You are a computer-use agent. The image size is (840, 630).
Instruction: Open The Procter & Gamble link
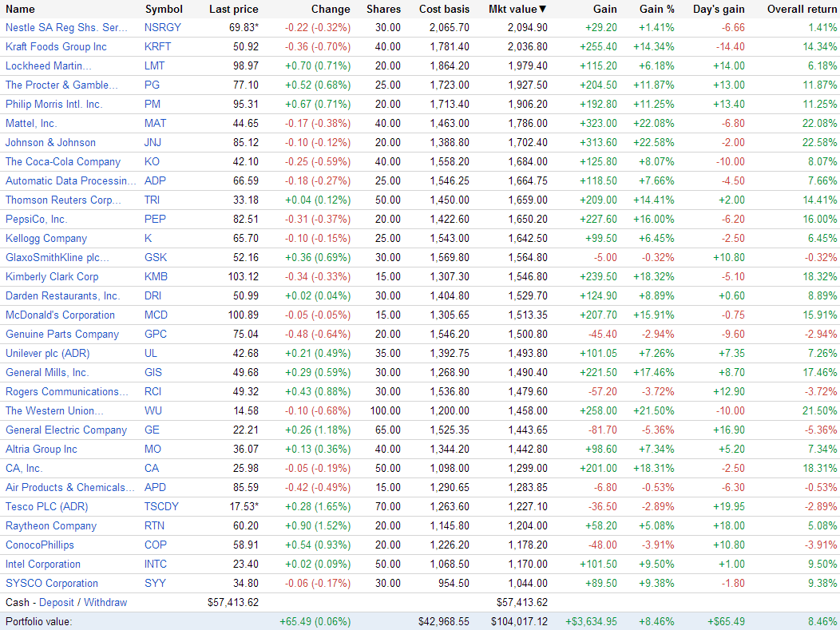click(x=61, y=85)
